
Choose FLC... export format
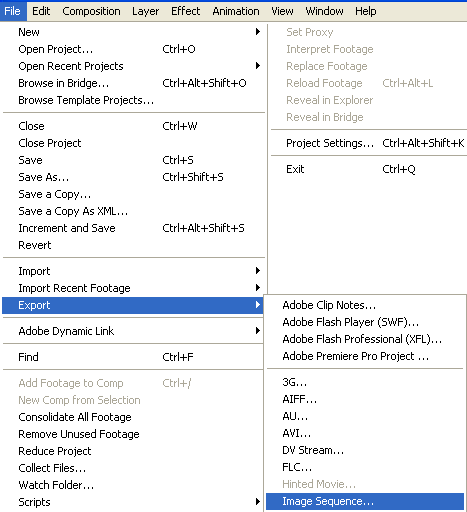[365, 467]
